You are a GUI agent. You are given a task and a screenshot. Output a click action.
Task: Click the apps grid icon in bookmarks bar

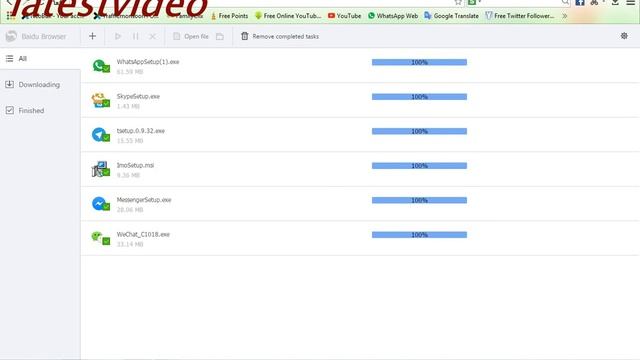[11, 16]
